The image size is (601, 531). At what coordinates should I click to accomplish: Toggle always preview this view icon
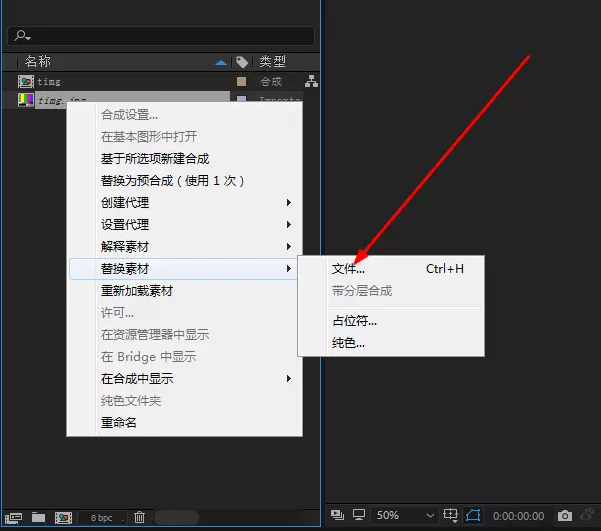click(x=337, y=515)
